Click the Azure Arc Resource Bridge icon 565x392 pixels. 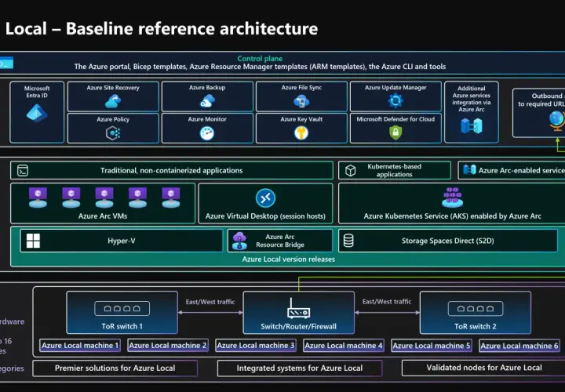pos(239,241)
